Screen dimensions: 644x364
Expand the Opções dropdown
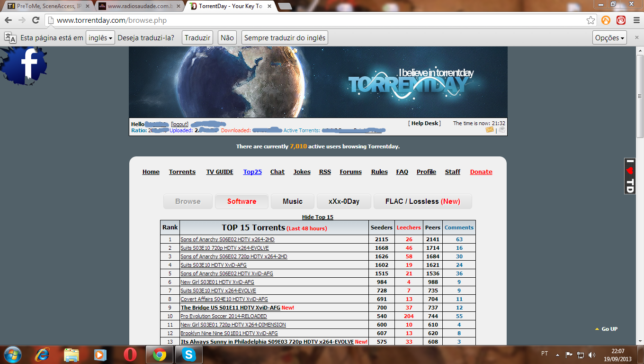(610, 38)
